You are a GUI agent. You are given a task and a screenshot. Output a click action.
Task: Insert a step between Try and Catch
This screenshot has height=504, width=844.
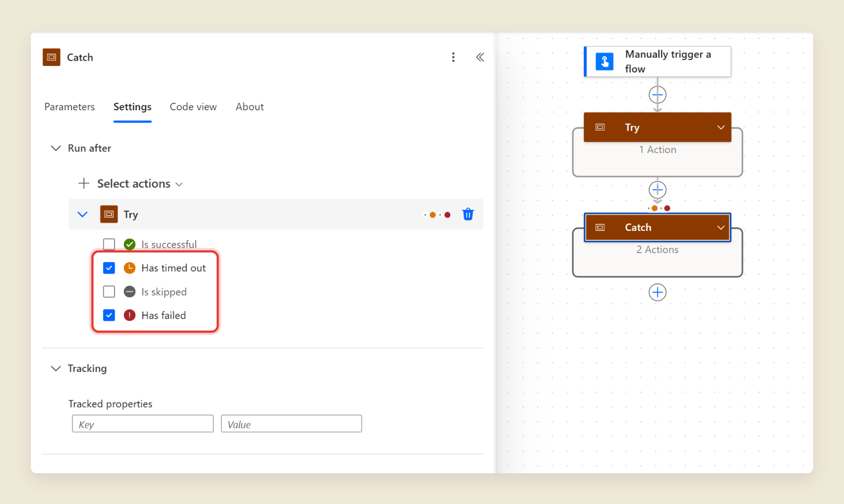tap(657, 190)
